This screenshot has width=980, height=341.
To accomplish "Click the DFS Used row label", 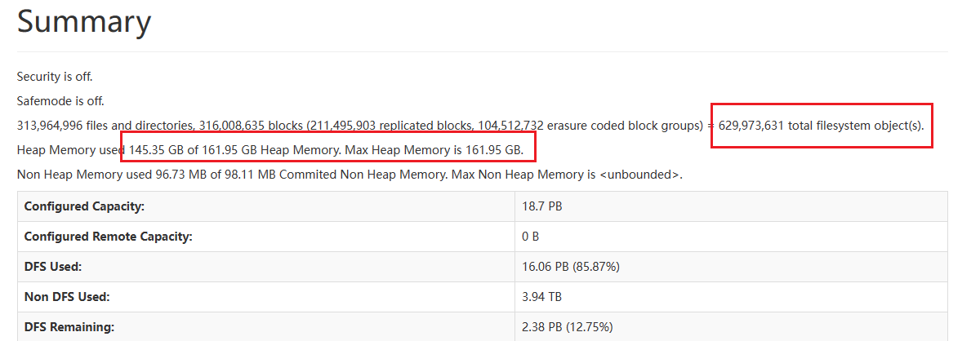I will pos(53,267).
